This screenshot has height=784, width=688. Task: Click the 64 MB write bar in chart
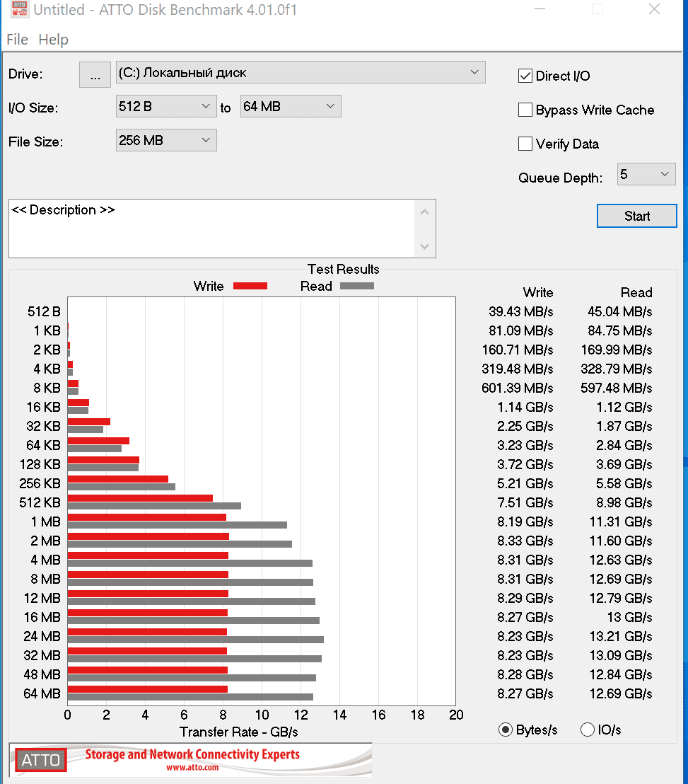pyautogui.click(x=147, y=689)
